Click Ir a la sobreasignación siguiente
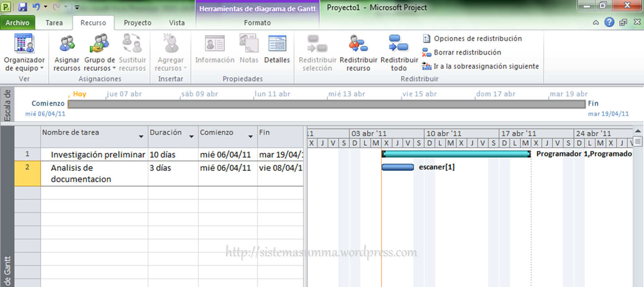The image size is (644, 287). coord(486,66)
